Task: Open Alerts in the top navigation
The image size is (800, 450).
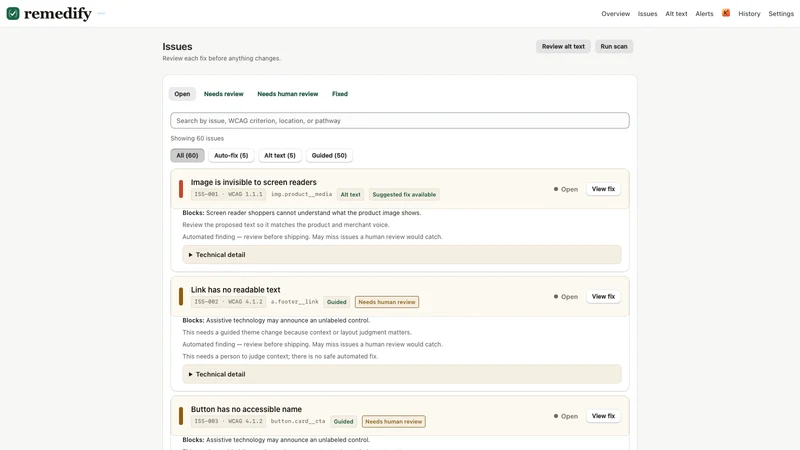Action: pyautogui.click(x=704, y=14)
